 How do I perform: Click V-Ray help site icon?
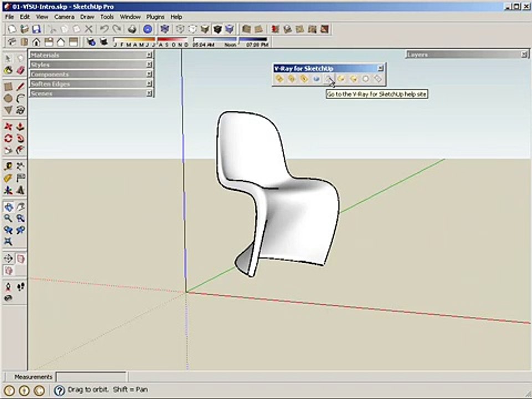[x=329, y=79]
